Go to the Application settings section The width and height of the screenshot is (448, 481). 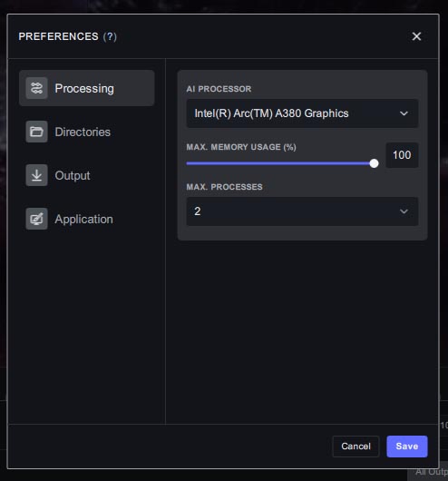[x=87, y=219]
